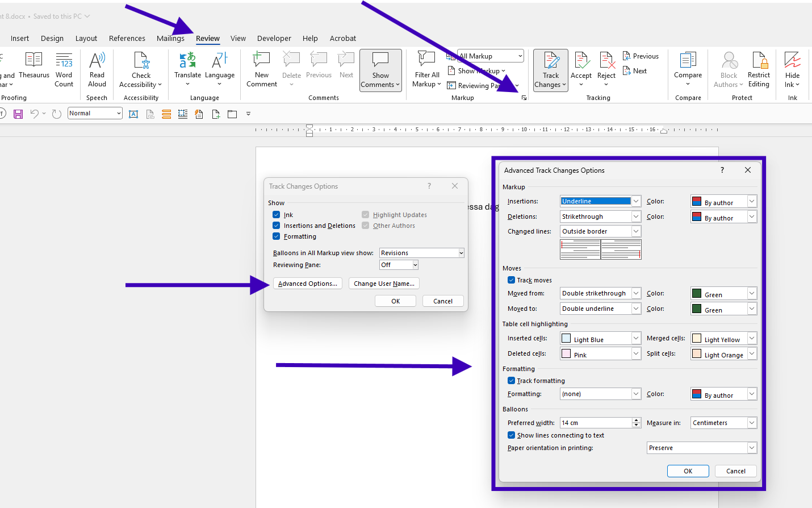Open Filter All Markup
Viewport: 812px width, 508px height.
pyautogui.click(x=427, y=69)
